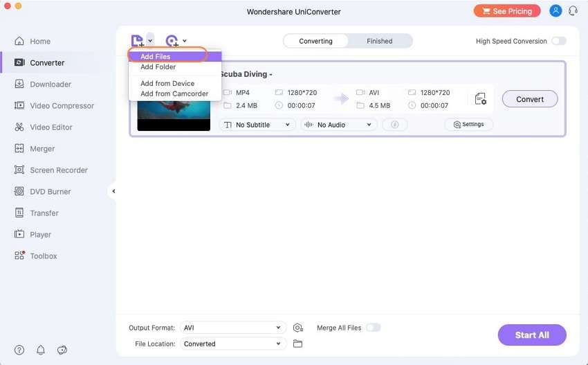Click the 4.5 MB output size
The height and width of the screenshot is (365, 588).
click(x=380, y=105)
